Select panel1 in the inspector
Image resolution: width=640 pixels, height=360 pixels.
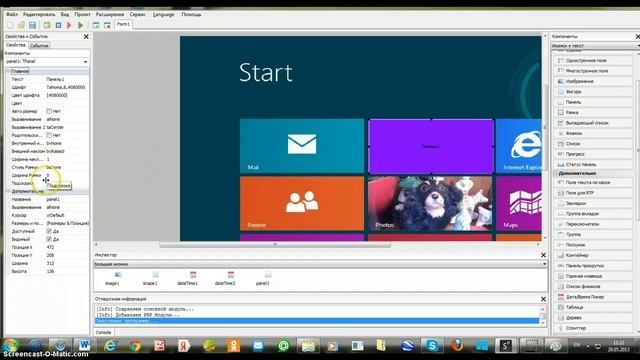[x=263, y=278]
